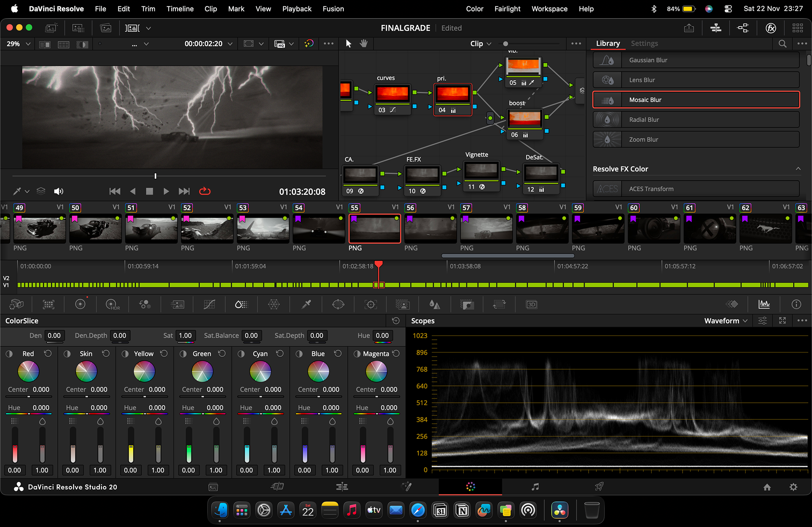Open the Power Window palette
This screenshot has width=812, height=527.
tap(338, 304)
